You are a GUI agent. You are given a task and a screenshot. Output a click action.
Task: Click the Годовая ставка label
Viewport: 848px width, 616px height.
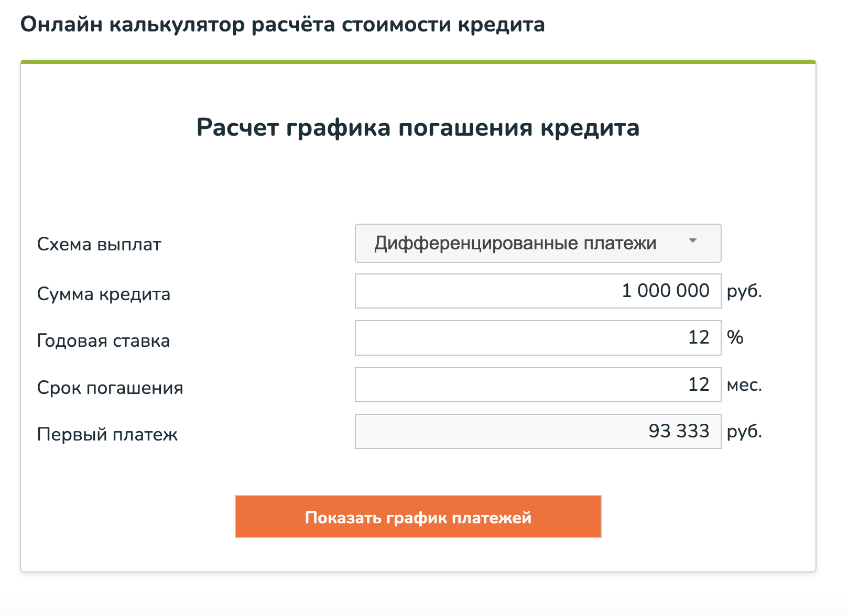(x=103, y=341)
